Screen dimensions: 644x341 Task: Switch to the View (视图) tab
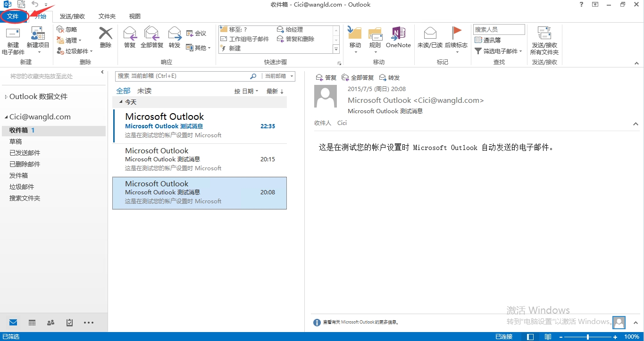(135, 16)
